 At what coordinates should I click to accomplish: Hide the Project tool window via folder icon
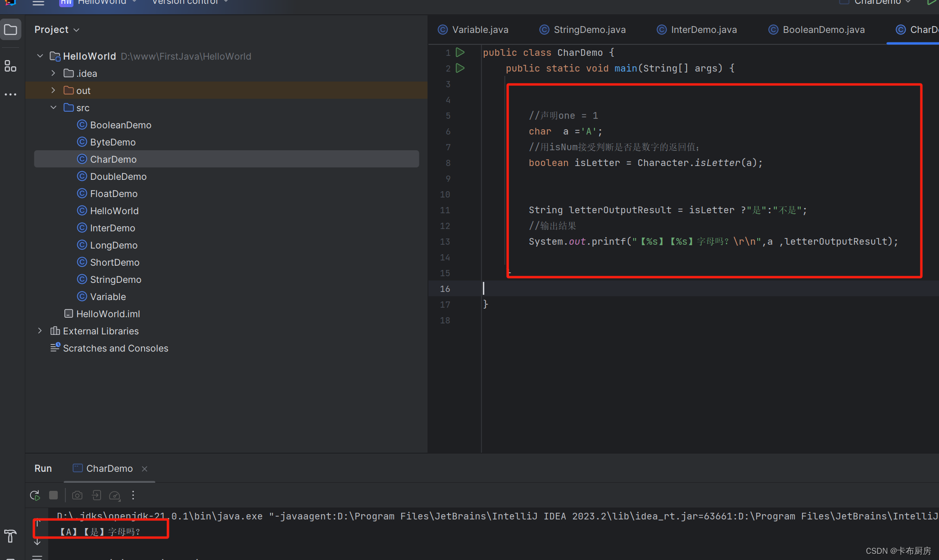pos(10,29)
